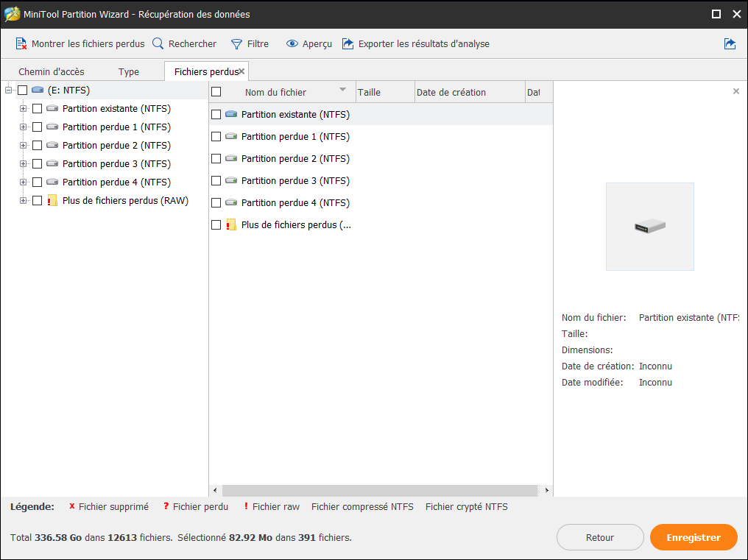Image resolution: width=748 pixels, height=560 pixels.
Task: Check Partition perdue 2 in the tree
Action: click(x=38, y=146)
